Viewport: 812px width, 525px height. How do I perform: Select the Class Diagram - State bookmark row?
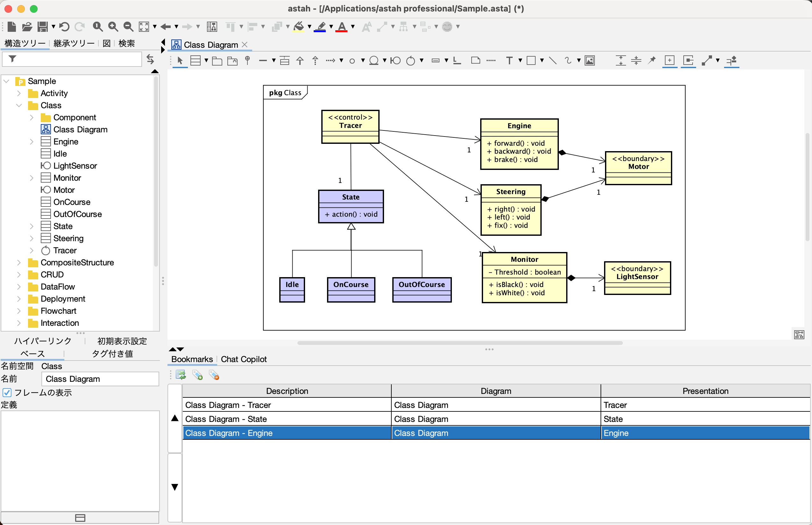point(287,419)
